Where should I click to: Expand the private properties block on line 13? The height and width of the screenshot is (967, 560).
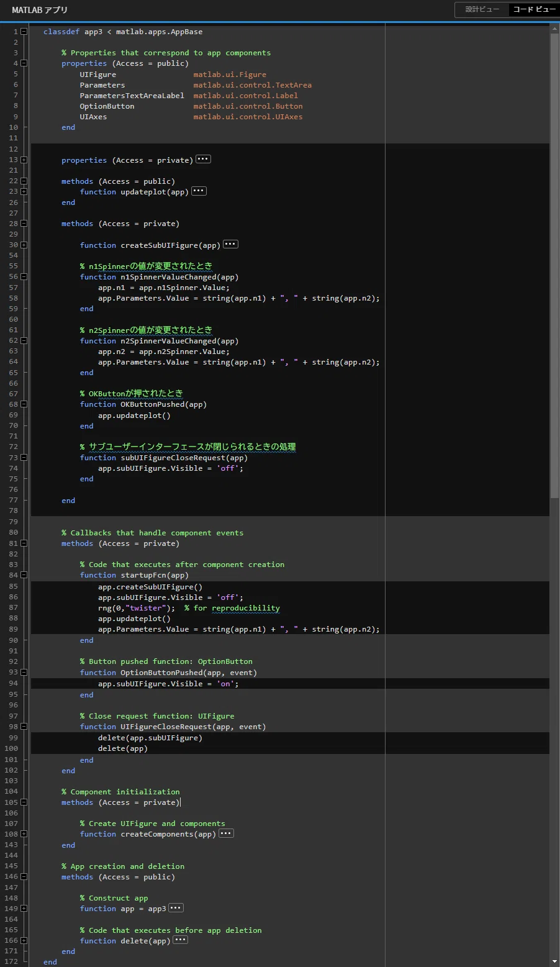point(24,160)
